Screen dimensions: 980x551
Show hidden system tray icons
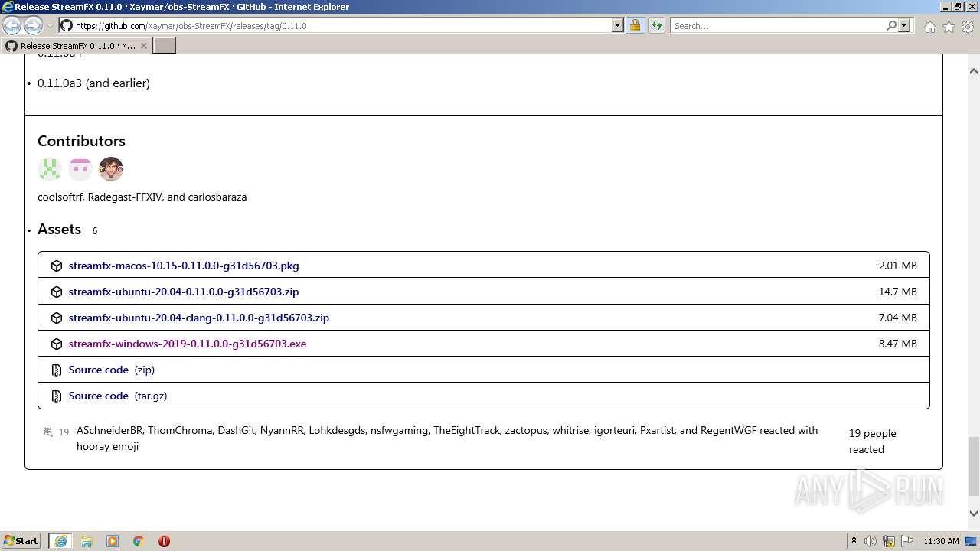854,541
